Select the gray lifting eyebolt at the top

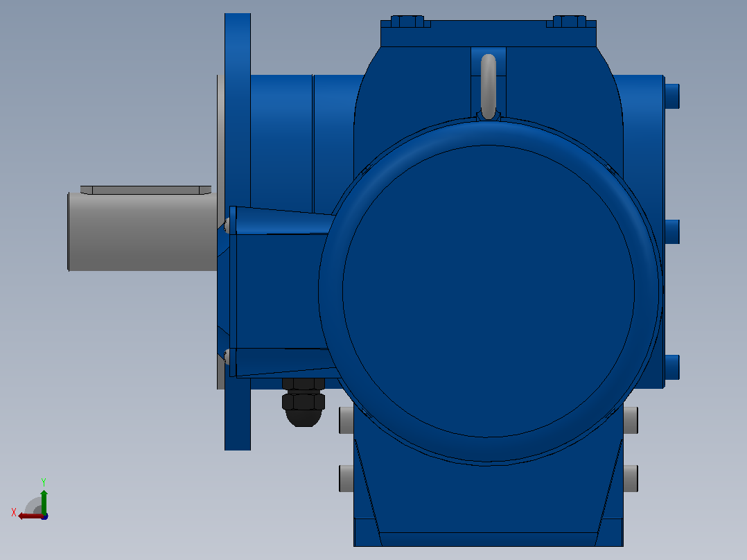489,86
